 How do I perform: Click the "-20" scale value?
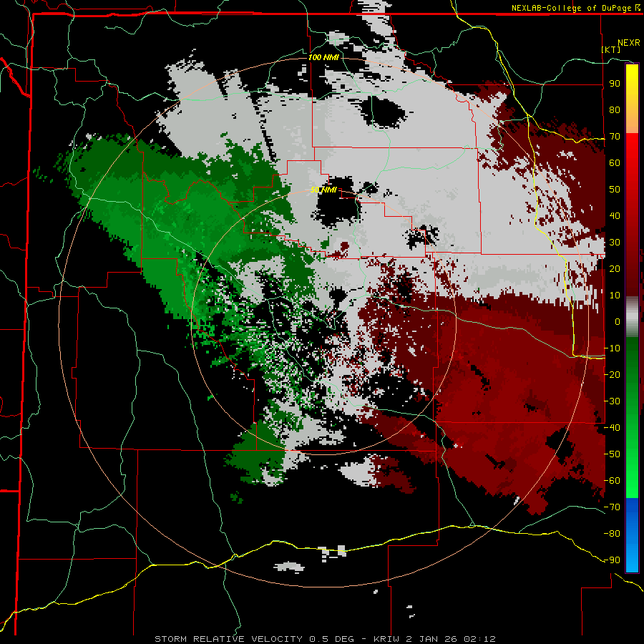[x=612, y=374]
